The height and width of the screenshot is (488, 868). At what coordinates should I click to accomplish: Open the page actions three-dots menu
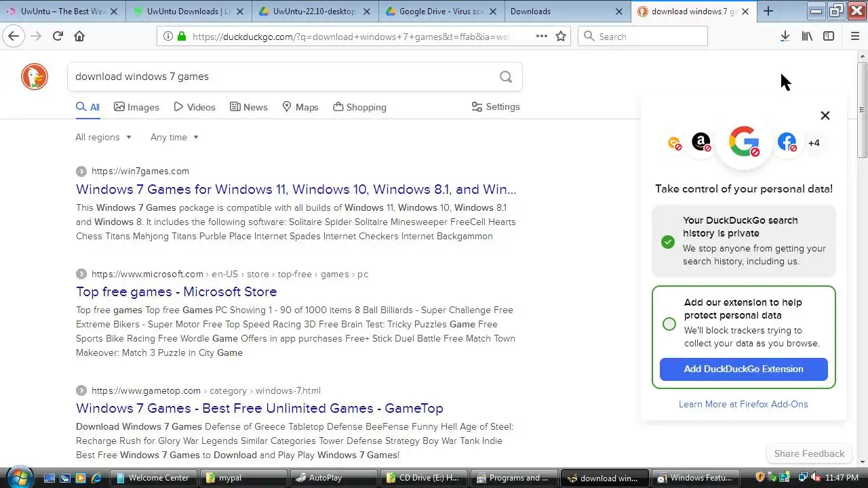(x=542, y=36)
